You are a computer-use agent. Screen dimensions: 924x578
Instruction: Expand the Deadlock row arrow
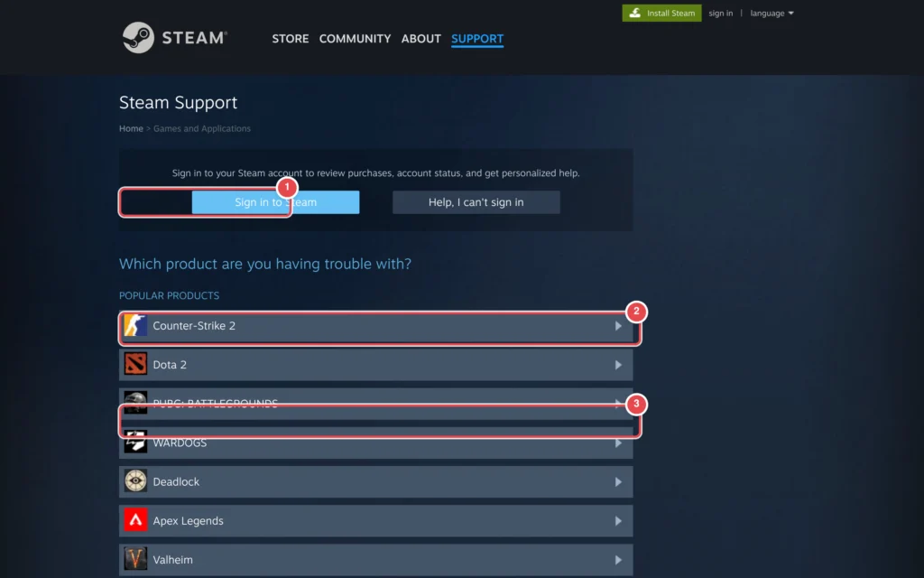pos(618,482)
